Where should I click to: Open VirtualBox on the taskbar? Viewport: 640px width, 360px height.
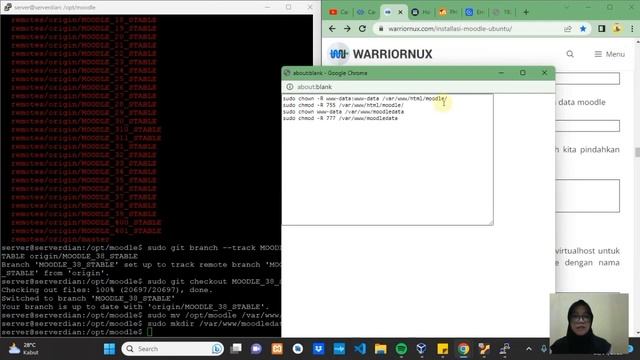422,349
